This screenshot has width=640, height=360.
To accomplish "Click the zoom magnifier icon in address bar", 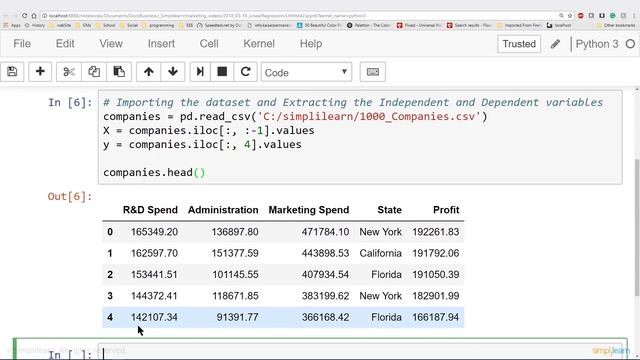I will tap(561, 16).
